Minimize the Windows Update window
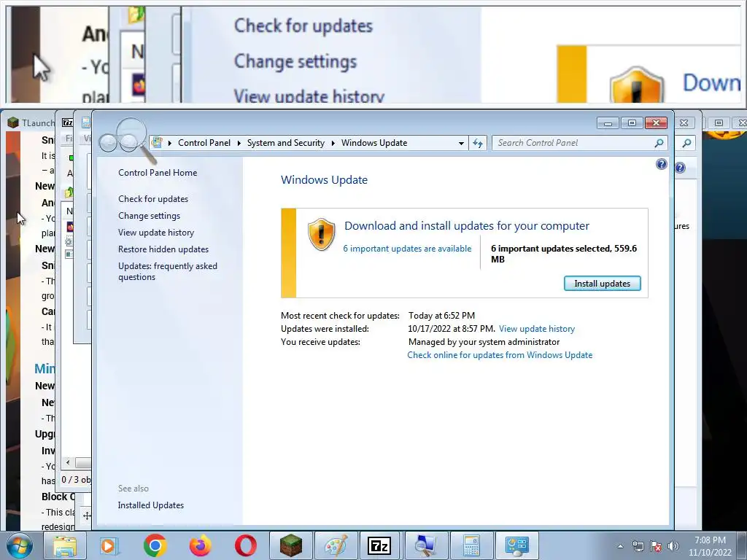 point(608,122)
